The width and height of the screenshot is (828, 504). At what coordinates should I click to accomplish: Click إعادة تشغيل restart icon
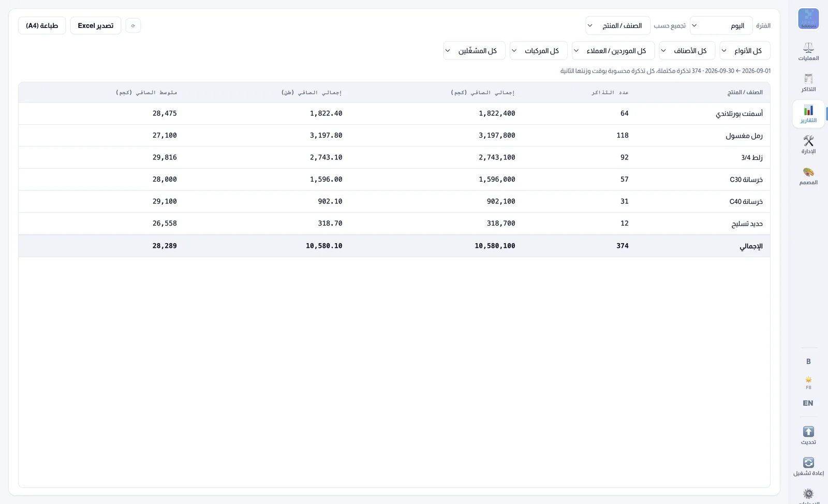(808, 466)
